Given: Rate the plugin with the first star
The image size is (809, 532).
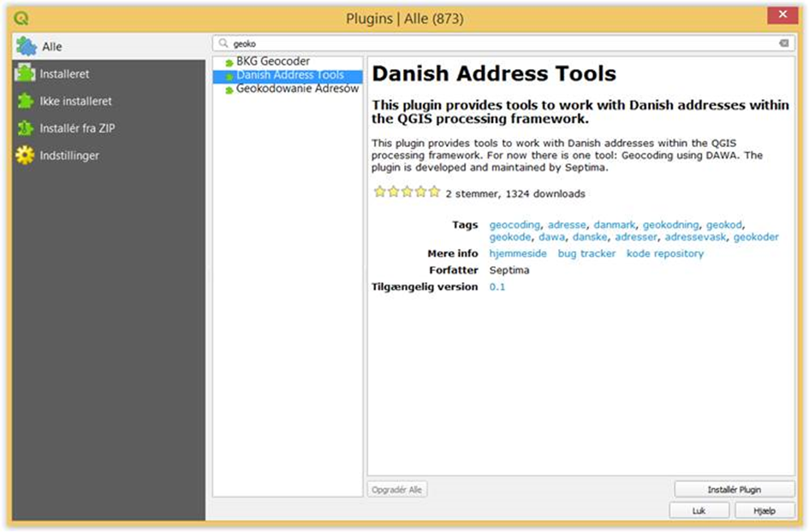Looking at the screenshot, I should click(x=380, y=192).
